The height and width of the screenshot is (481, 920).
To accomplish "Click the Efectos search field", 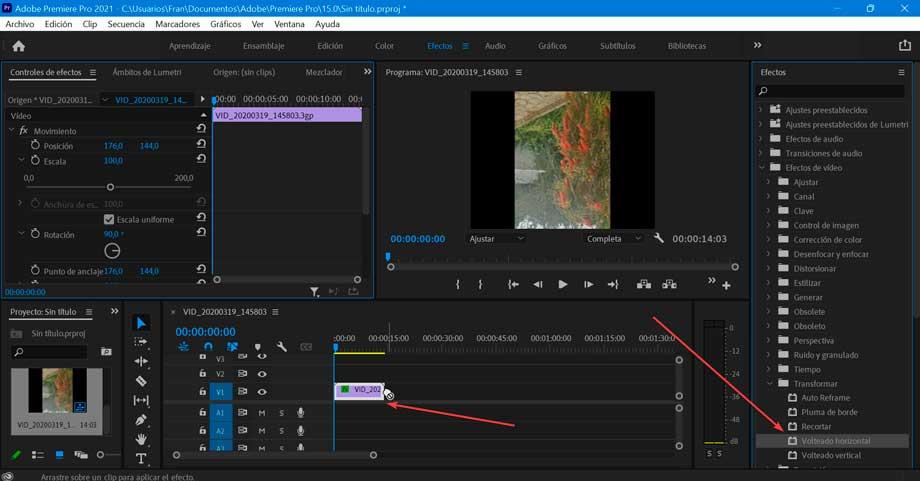I will 831,91.
